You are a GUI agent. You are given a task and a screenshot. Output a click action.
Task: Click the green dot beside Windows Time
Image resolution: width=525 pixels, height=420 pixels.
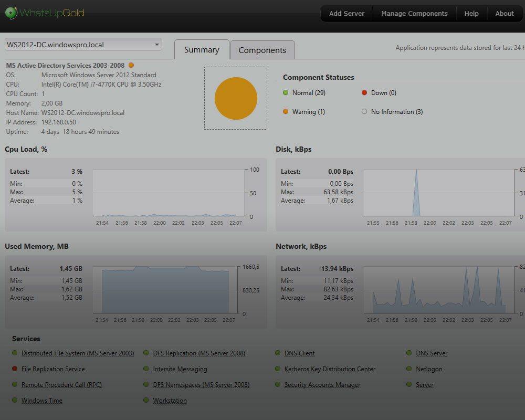(15, 400)
